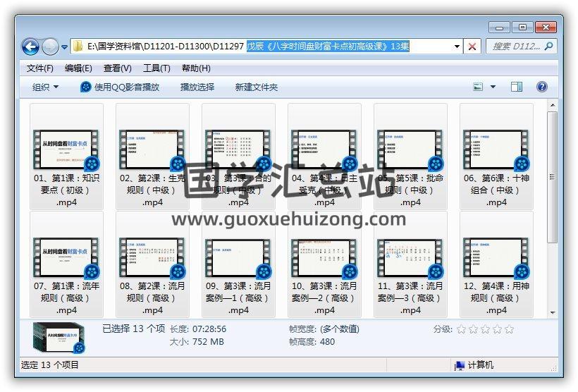Click the Forward navigation arrow button

point(50,47)
